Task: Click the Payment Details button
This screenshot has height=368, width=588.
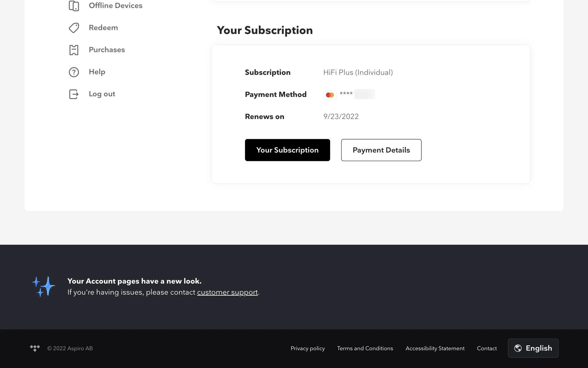Action: (x=381, y=150)
